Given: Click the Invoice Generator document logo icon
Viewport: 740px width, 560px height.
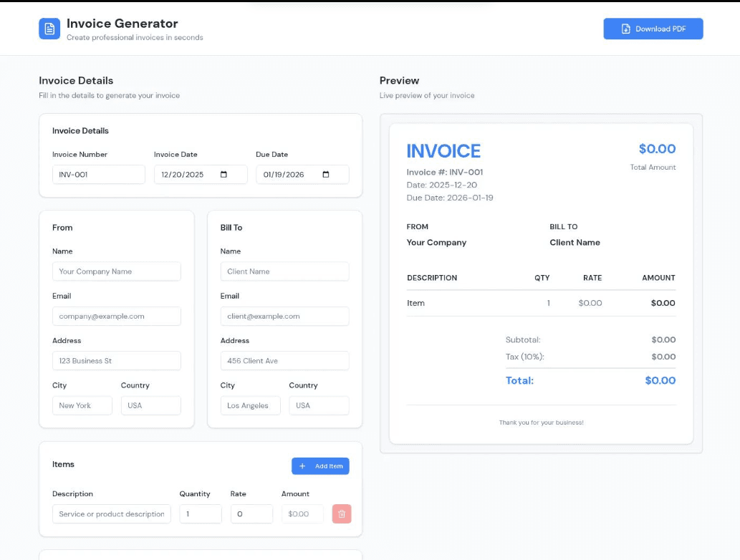Looking at the screenshot, I should click(49, 29).
